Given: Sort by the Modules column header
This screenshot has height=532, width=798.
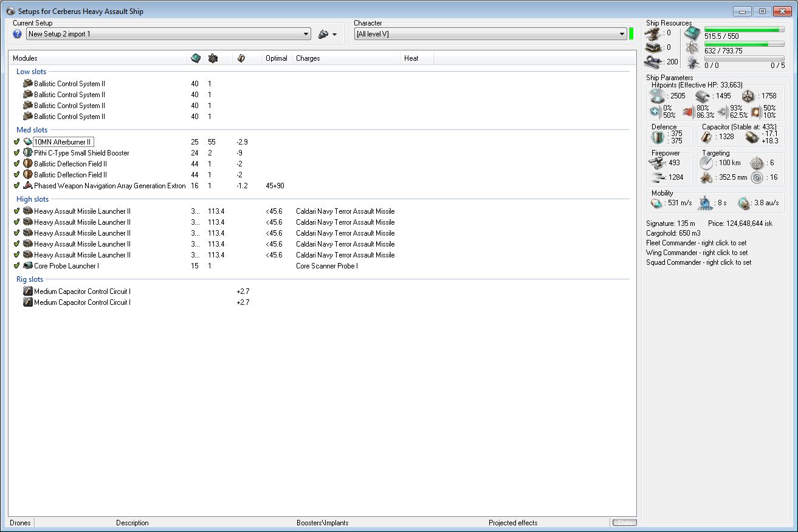Looking at the screenshot, I should pos(98,58).
